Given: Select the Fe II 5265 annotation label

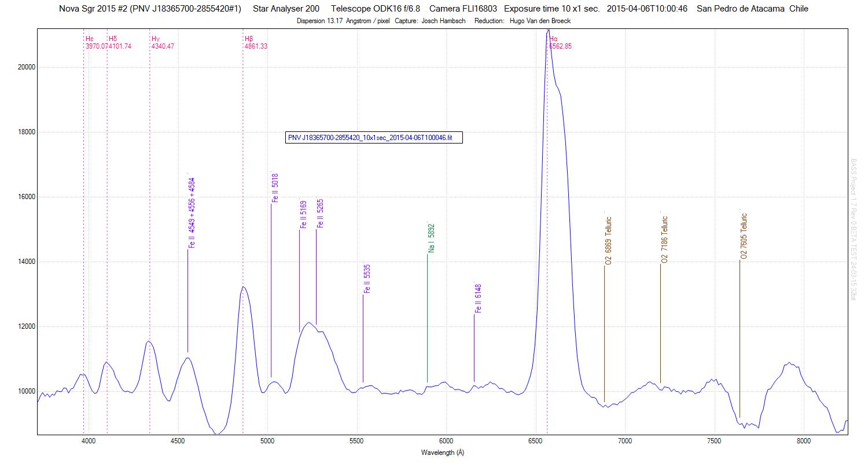Looking at the screenshot, I should point(320,214).
